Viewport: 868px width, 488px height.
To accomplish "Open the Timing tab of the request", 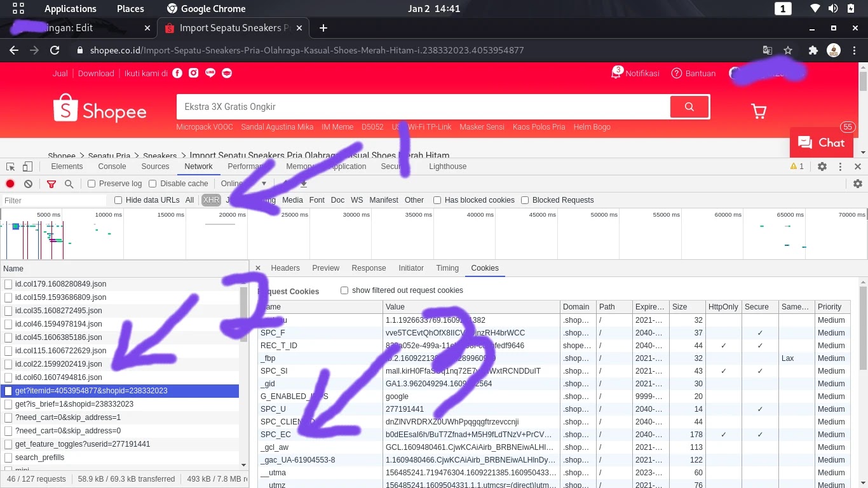I will 447,268.
